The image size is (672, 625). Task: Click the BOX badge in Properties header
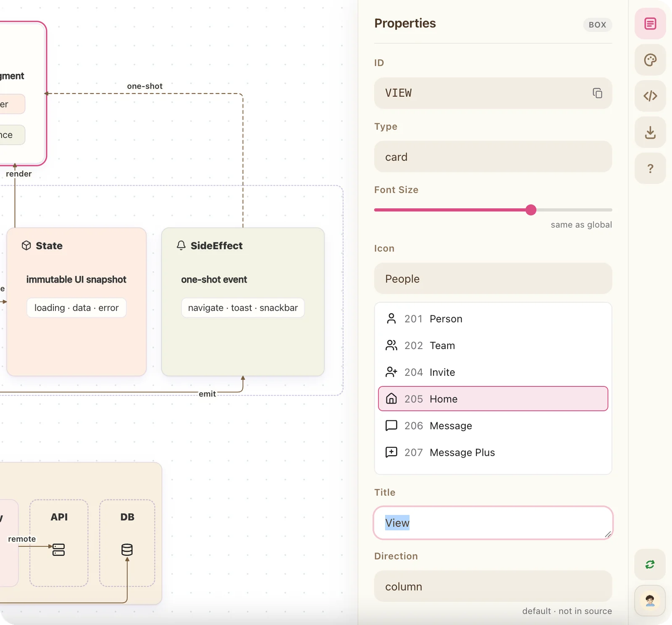(x=597, y=25)
